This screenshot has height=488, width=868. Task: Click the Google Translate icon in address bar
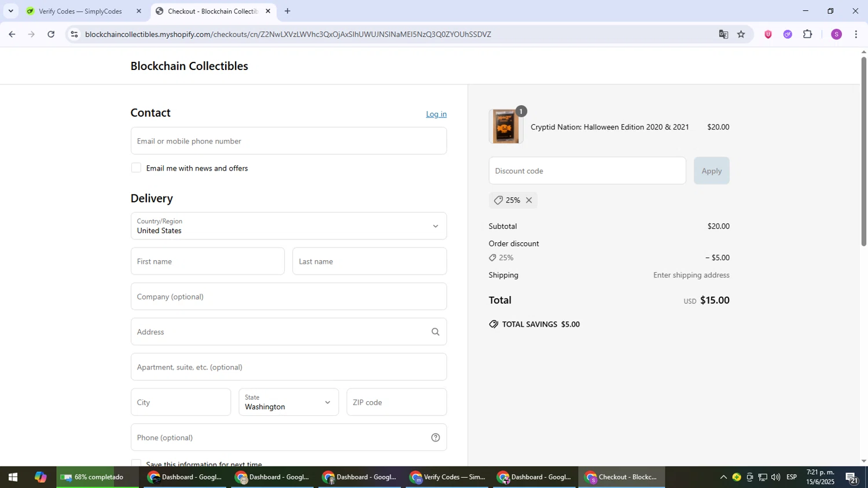[723, 34]
